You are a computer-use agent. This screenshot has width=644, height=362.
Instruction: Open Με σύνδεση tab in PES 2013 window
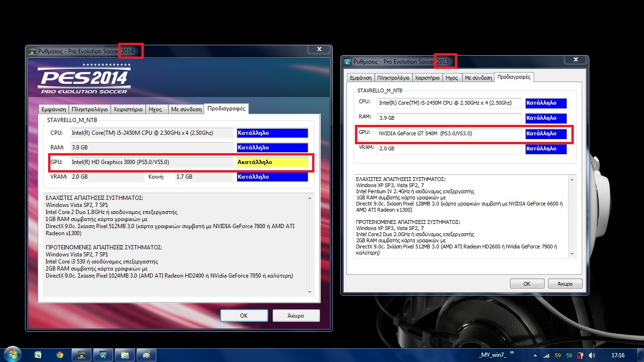point(478,78)
